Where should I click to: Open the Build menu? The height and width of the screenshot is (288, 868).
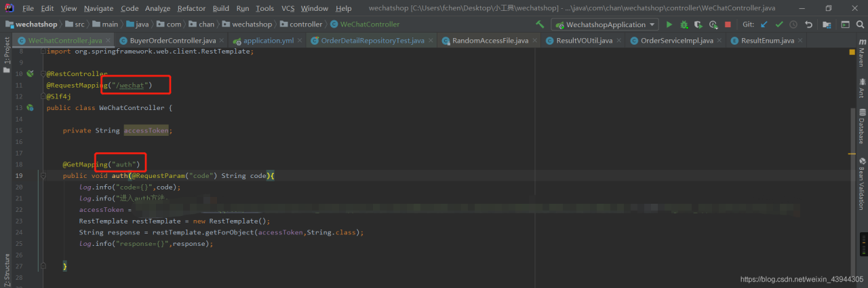(220, 8)
